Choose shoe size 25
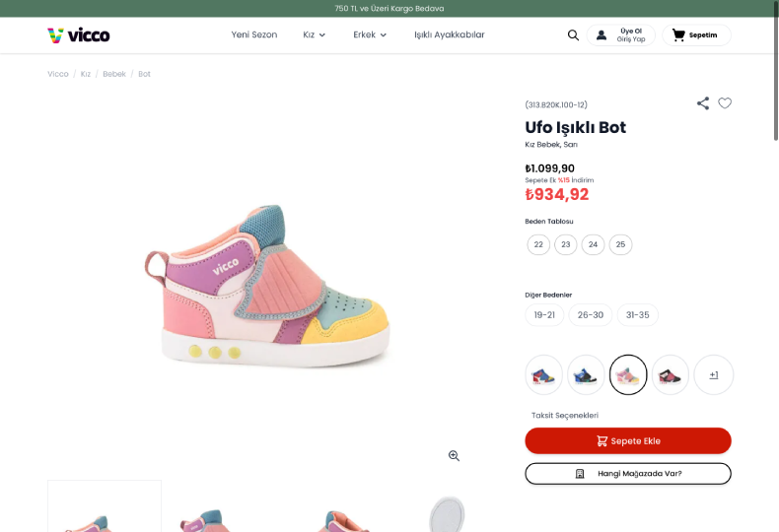Image resolution: width=779 pixels, height=532 pixels. pyautogui.click(x=620, y=244)
